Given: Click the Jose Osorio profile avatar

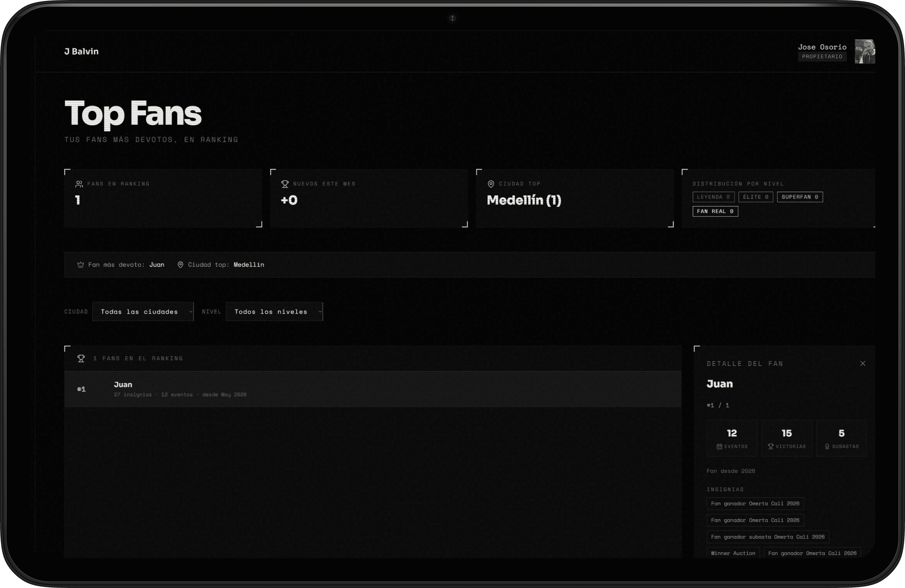Looking at the screenshot, I should 865,51.
